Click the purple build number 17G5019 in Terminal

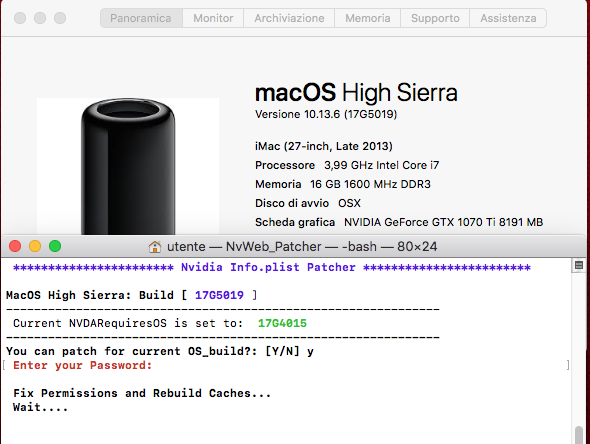click(219, 295)
